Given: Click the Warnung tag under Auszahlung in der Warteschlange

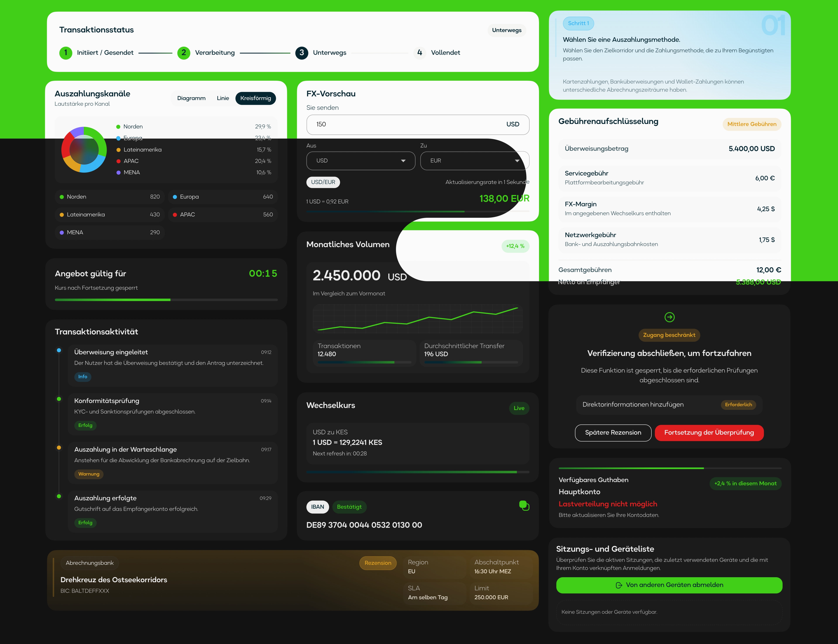Looking at the screenshot, I should [x=89, y=474].
